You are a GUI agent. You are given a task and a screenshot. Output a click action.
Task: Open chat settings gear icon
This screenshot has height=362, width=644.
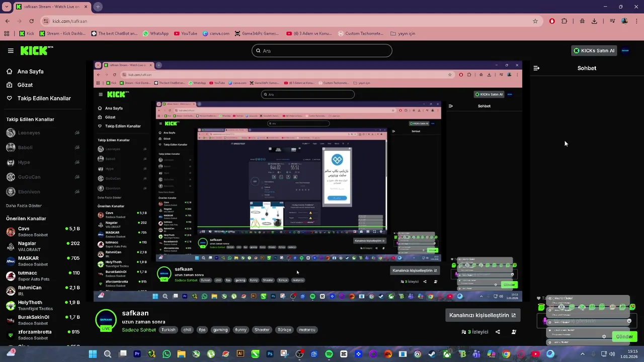coord(604,336)
